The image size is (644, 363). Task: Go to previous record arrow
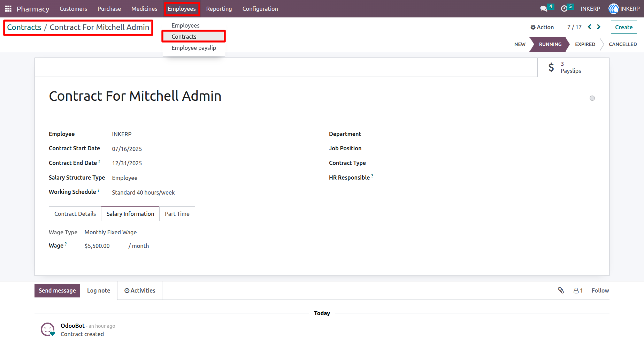590,27
